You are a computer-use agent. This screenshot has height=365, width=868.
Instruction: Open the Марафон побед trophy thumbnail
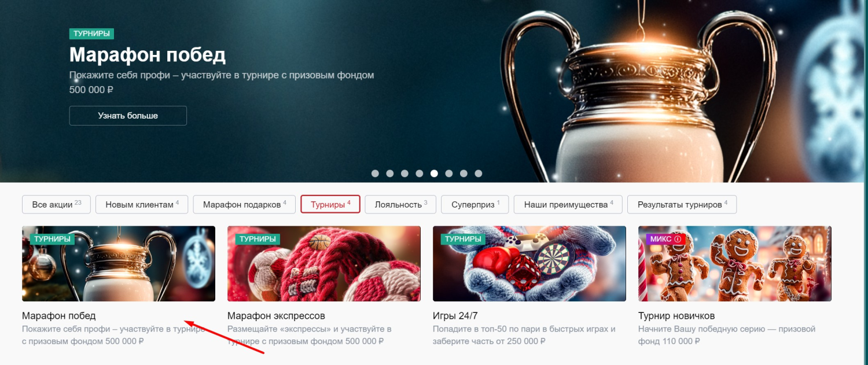(119, 264)
